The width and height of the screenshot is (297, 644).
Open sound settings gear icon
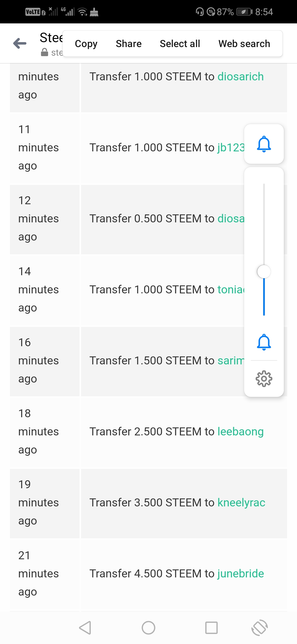point(264,379)
